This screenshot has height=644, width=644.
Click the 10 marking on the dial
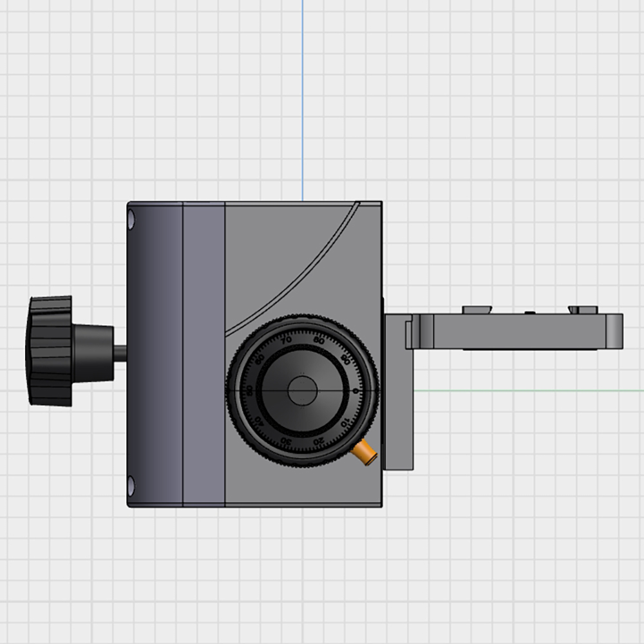coord(345,423)
